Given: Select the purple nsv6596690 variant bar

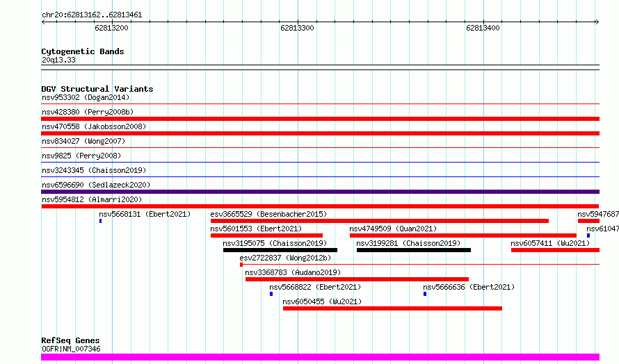Looking at the screenshot, I should pyautogui.click(x=320, y=192).
